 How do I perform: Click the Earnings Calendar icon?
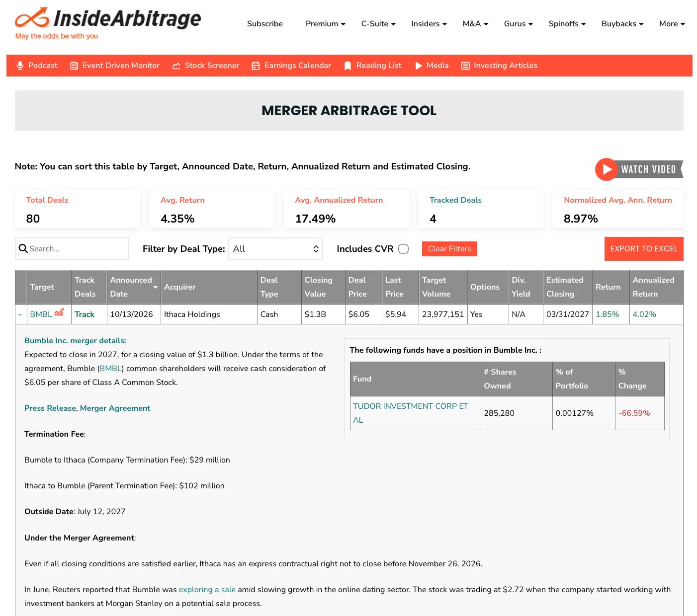pos(256,66)
